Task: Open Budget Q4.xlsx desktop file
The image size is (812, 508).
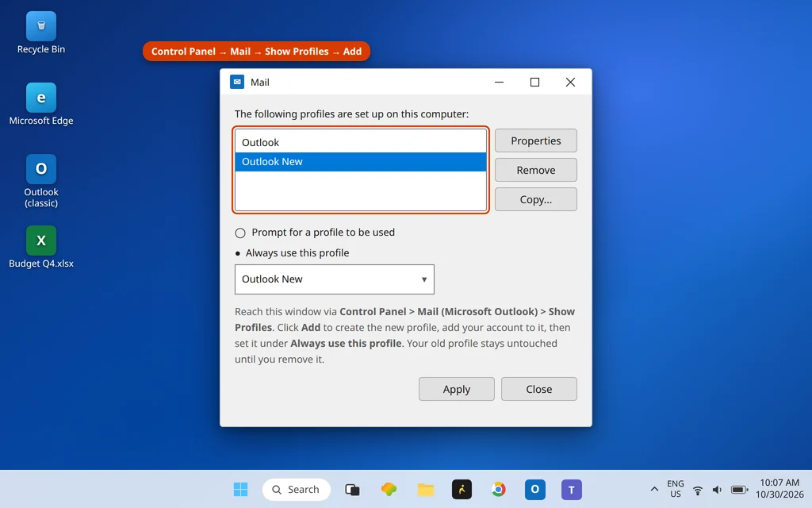Action: click(41, 247)
